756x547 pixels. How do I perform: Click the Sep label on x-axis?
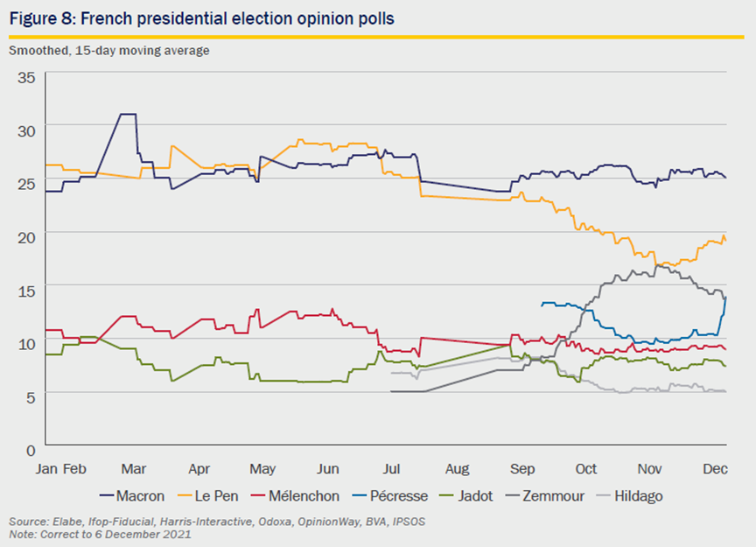[522, 469]
